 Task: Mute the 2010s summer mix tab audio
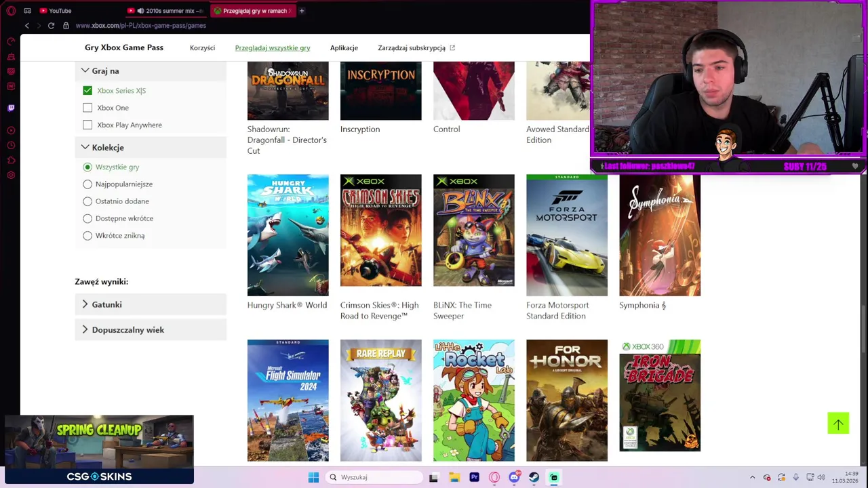click(x=140, y=11)
